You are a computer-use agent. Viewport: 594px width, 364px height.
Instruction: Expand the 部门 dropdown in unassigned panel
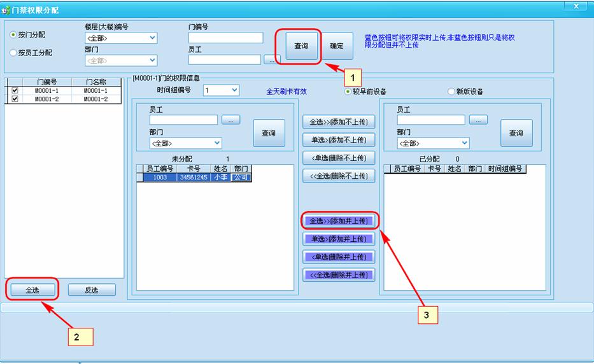pos(217,143)
